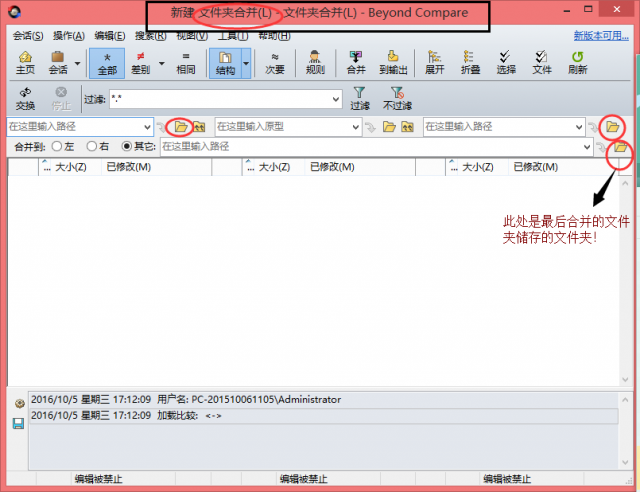Viewport: 640px width, 492px height.
Task: Click the log panel scrollbar up arrow
Action: point(625,400)
